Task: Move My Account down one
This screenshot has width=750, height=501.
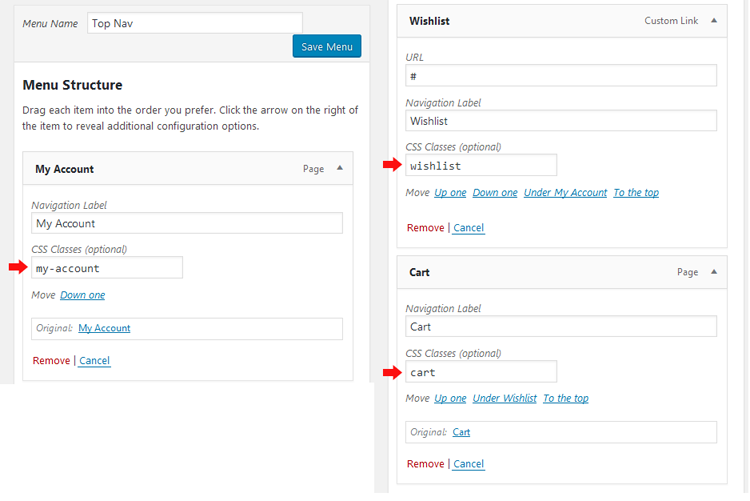Action: click(82, 295)
